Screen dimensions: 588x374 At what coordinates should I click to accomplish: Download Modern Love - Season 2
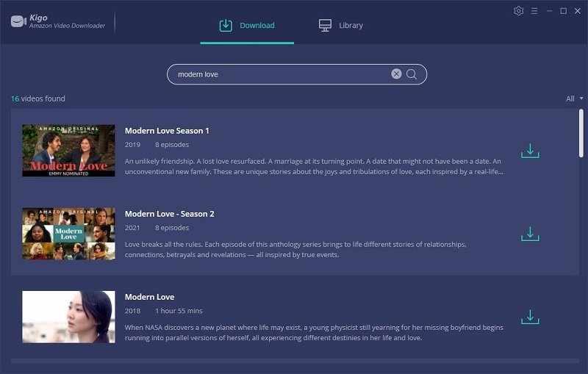530,234
